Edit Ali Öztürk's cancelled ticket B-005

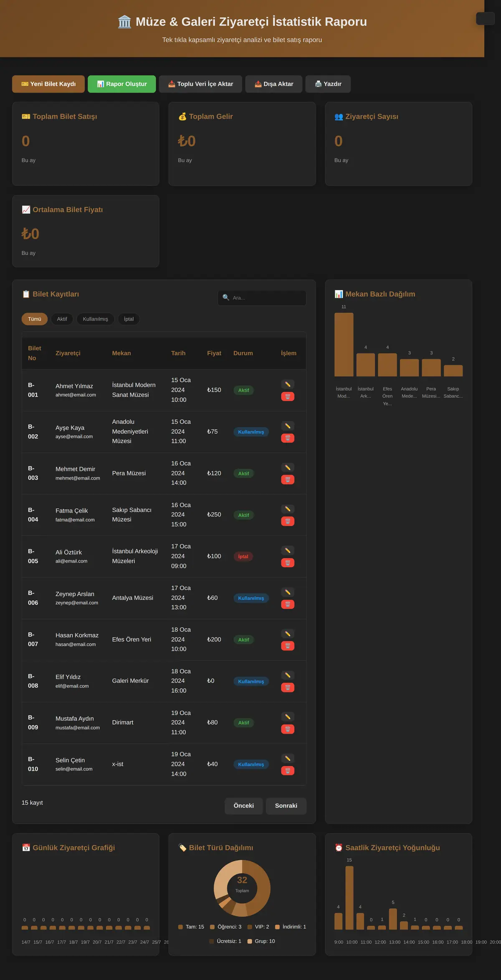coord(288,550)
